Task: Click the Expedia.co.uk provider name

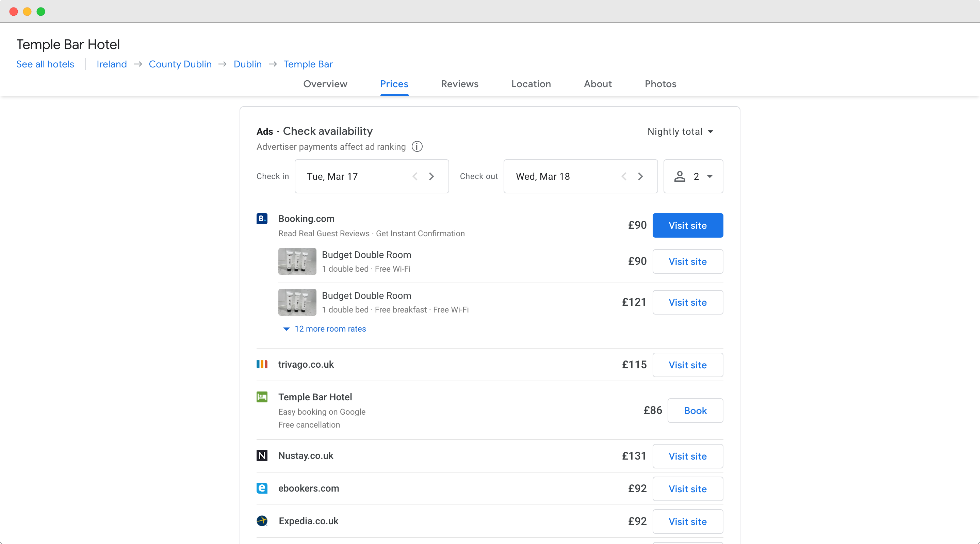Action: click(x=309, y=521)
